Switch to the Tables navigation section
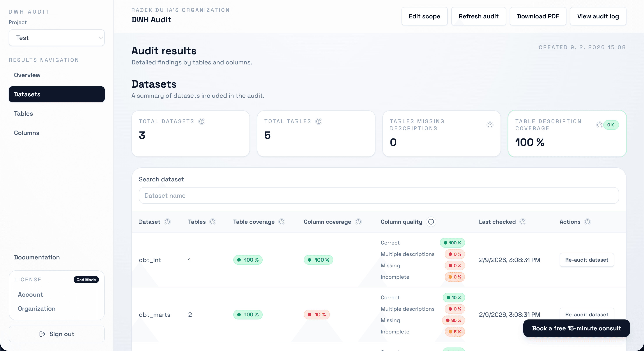Image resolution: width=644 pixels, height=351 pixels. pos(23,113)
